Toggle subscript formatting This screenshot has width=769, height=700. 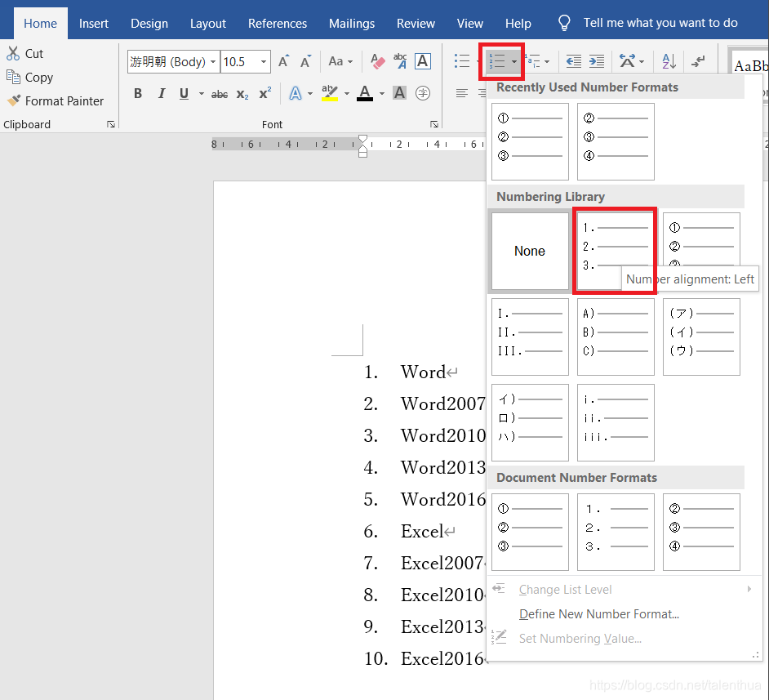(242, 94)
